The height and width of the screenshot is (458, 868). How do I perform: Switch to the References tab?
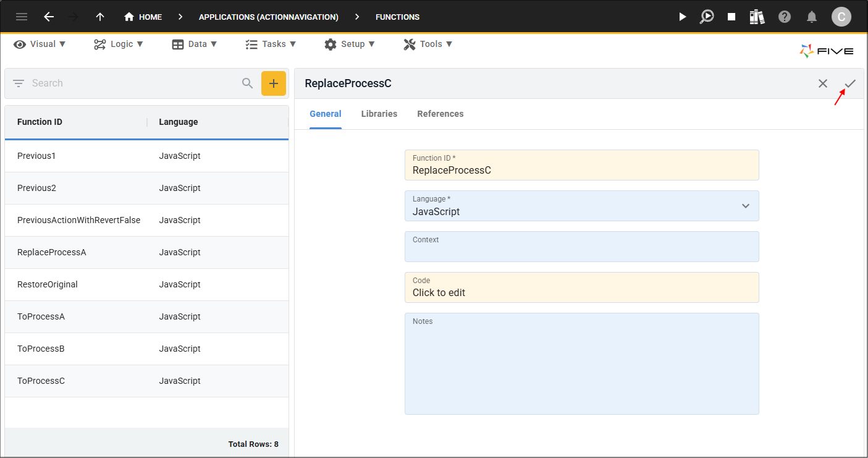pos(440,114)
